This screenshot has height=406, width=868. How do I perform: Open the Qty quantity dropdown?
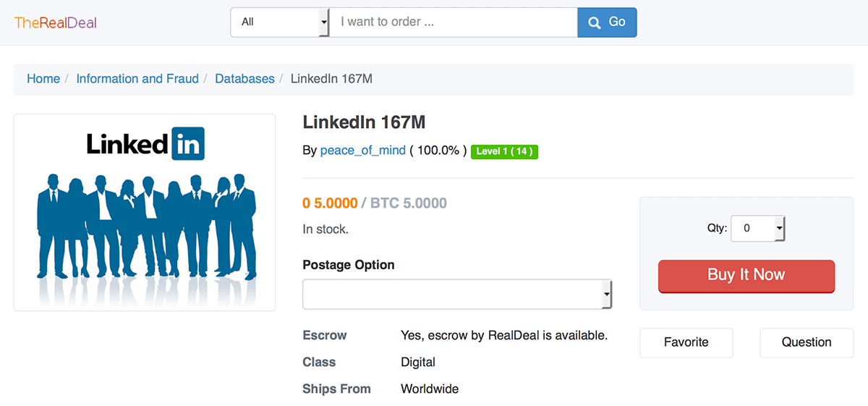[757, 229]
